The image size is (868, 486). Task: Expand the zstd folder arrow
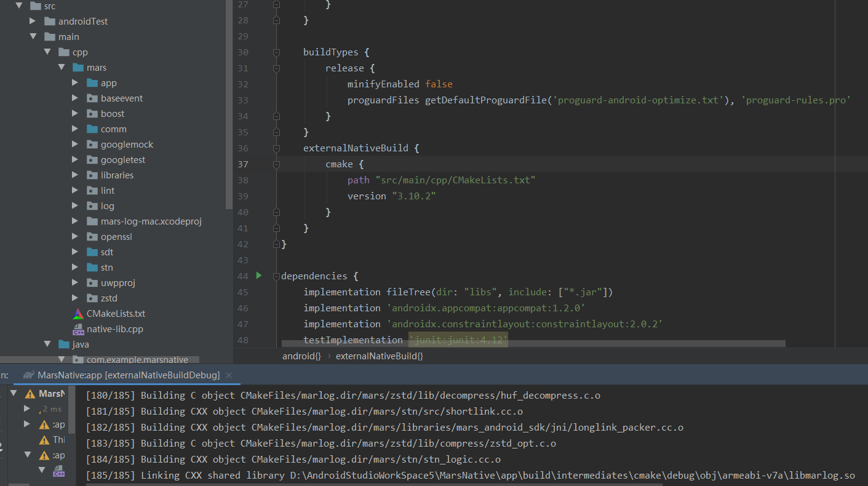[x=75, y=298]
